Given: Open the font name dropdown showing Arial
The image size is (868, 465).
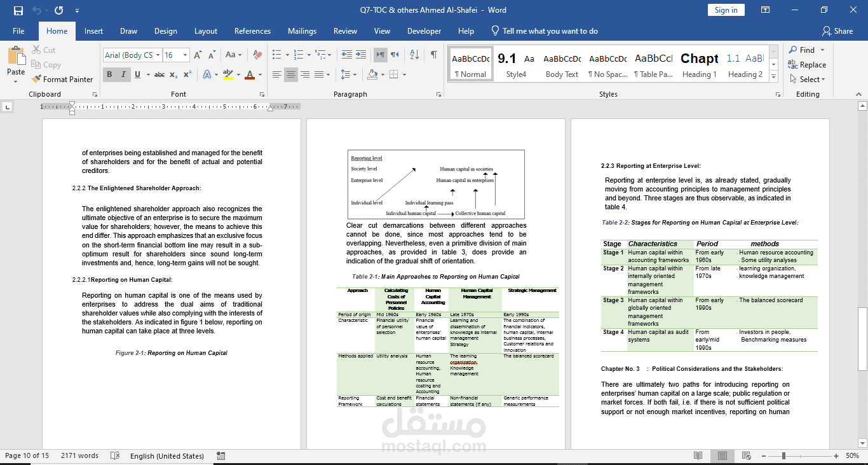Looking at the screenshot, I should pos(158,55).
